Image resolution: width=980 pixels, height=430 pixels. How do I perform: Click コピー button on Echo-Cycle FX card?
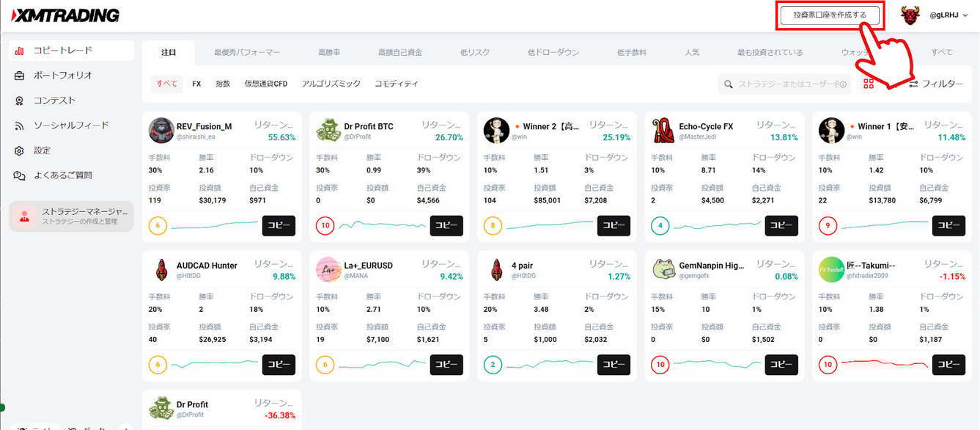[x=781, y=226]
